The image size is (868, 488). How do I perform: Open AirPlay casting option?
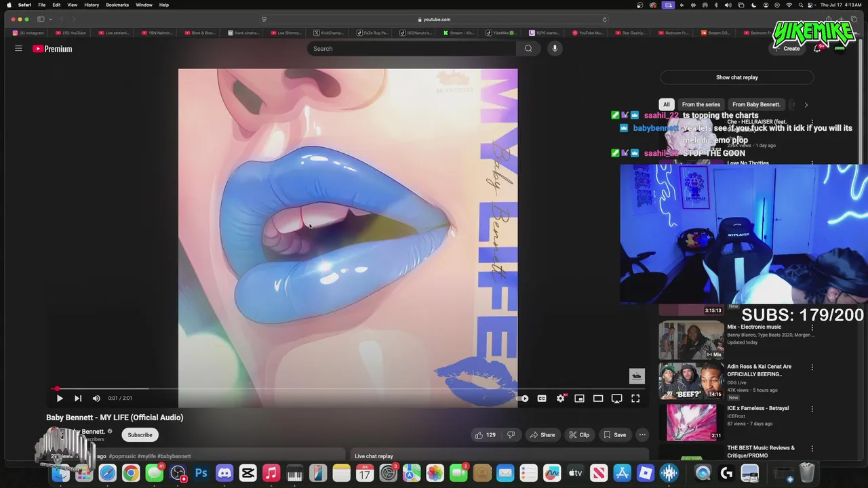click(x=616, y=399)
